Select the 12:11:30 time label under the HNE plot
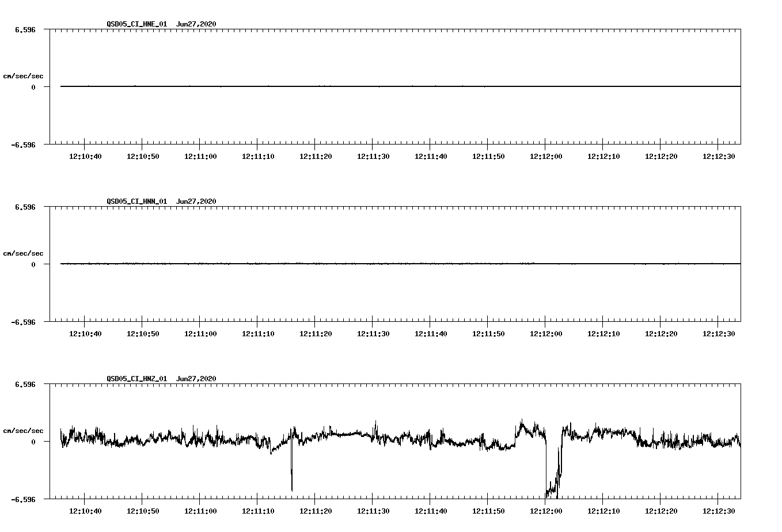Image resolution: width=782 pixels, height=532 pixels. point(373,157)
